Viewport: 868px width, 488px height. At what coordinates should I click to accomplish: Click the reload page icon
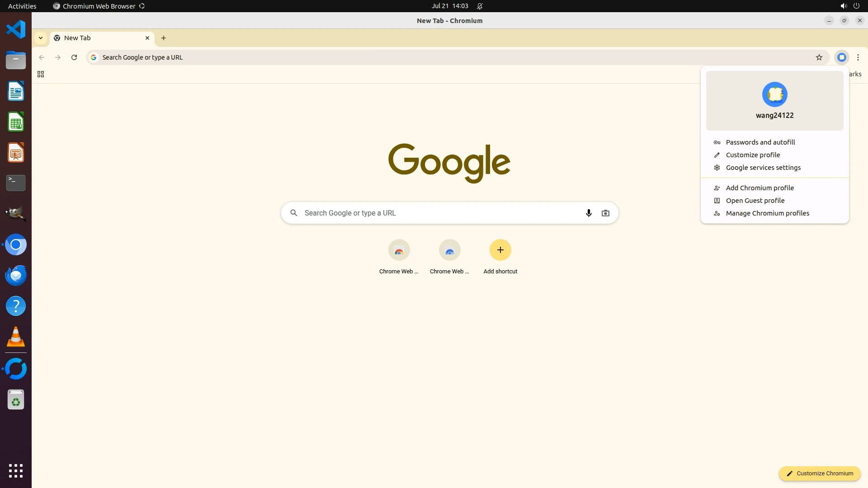coord(74,57)
